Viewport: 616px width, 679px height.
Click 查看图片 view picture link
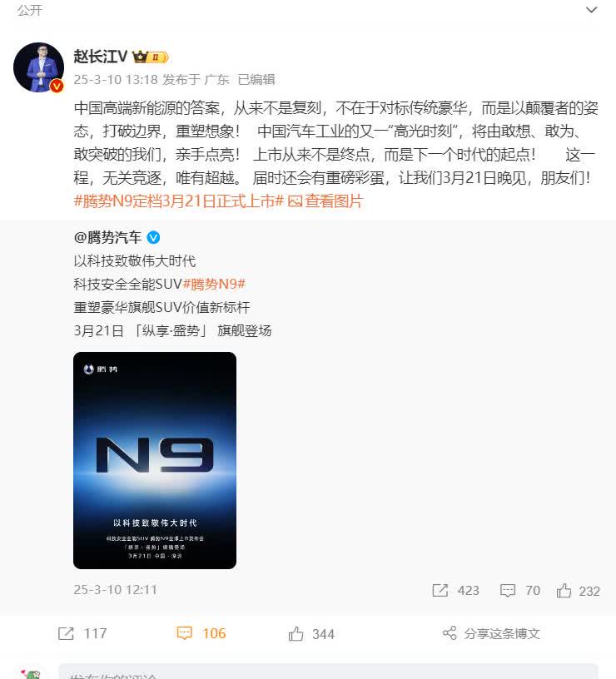[325, 201]
